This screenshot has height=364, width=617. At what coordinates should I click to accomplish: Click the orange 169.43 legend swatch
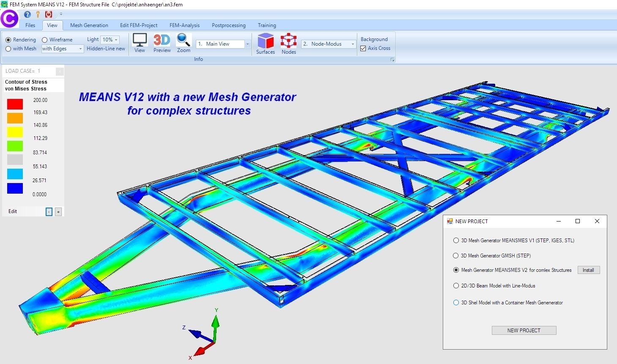click(x=15, y=118)
